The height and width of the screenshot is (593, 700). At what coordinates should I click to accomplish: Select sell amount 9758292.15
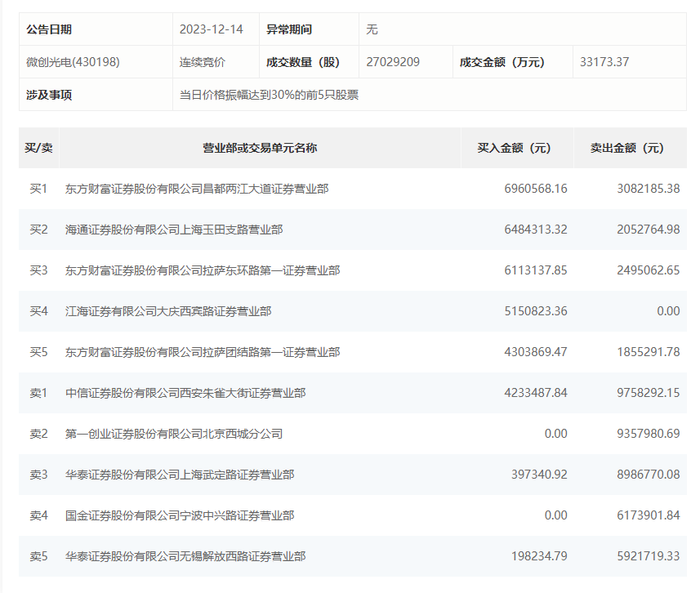pyautogui.click(x=649, y=393)
